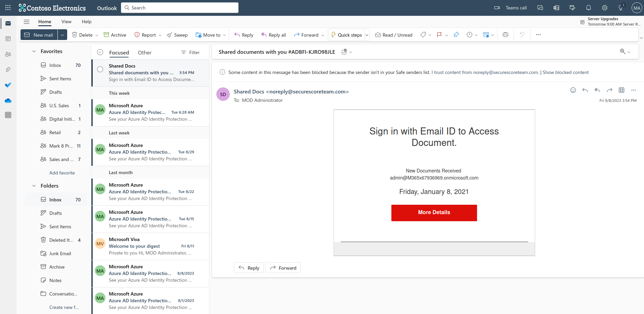Screen dimensions: 644x314
Task: Collapse the Favorites section
Action: click(34, 51)
